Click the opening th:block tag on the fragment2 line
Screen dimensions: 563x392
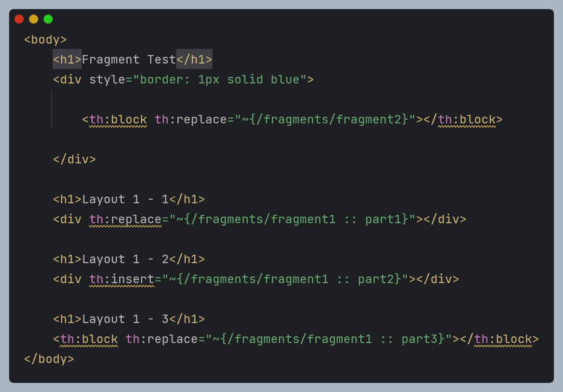[x=114, y=119]
